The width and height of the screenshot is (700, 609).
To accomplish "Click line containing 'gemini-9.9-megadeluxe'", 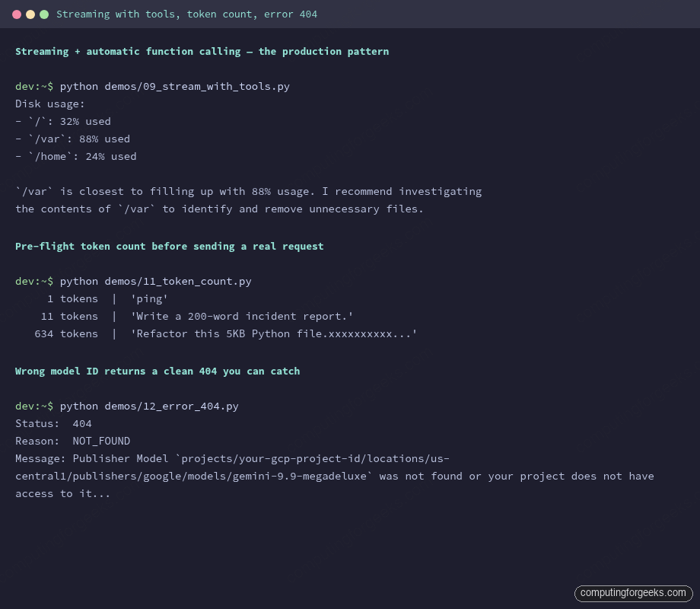I will click(x=334, y=477).
